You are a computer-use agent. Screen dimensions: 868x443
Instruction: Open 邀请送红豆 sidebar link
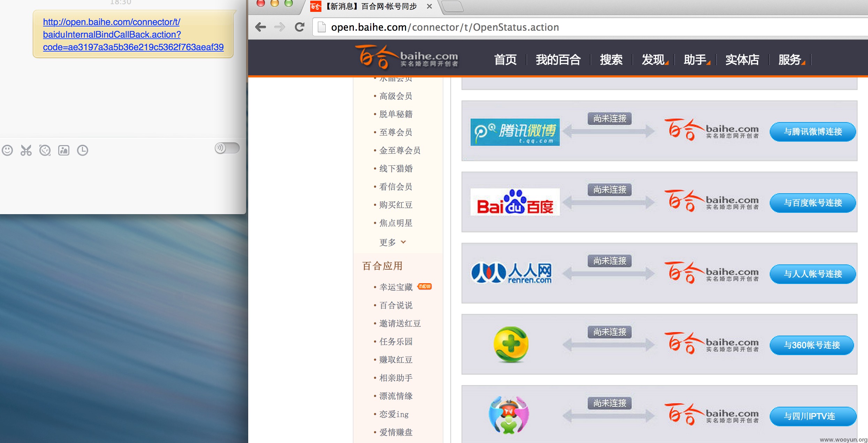coord(400,323)
